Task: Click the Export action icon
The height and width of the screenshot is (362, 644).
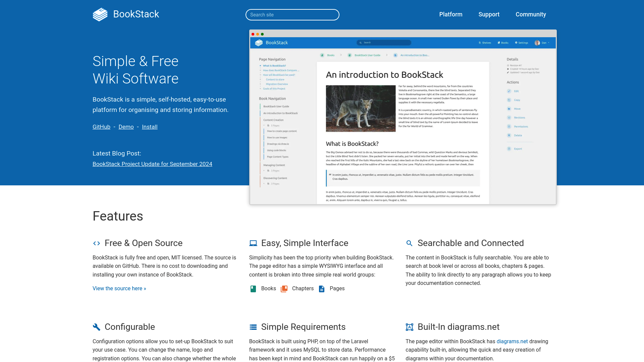Action: [x=509, y=148]
